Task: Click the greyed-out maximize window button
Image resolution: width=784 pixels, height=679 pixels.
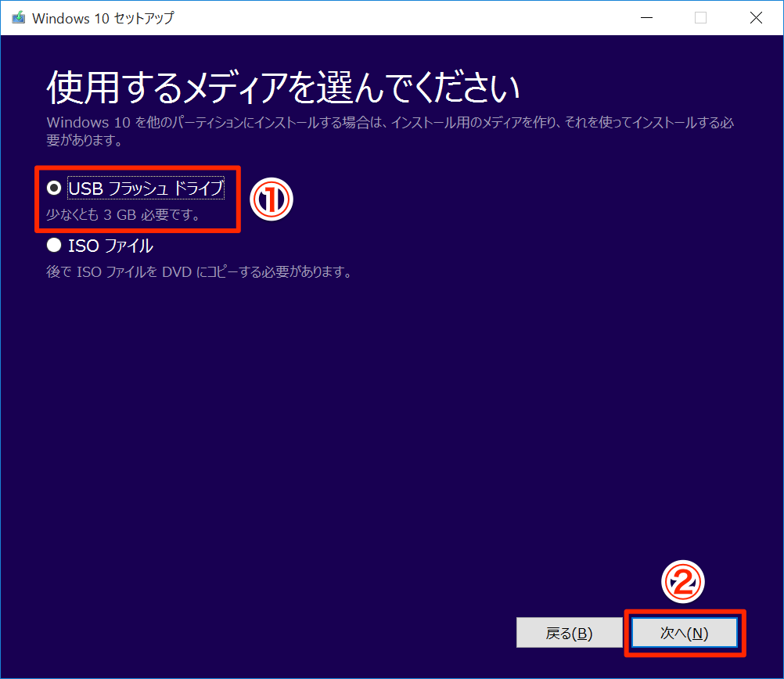Action: (x=700, y=18)
